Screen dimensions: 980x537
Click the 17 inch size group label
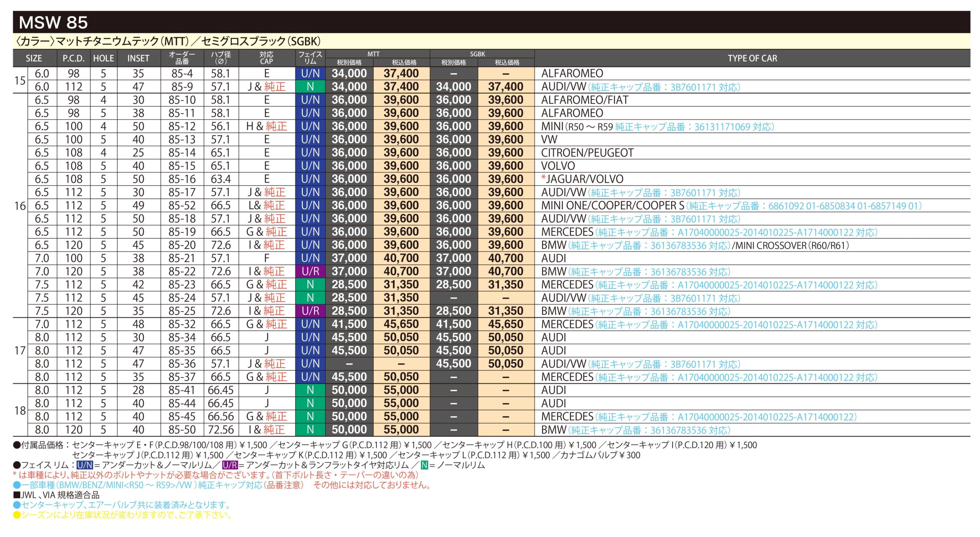click(20, 350)
